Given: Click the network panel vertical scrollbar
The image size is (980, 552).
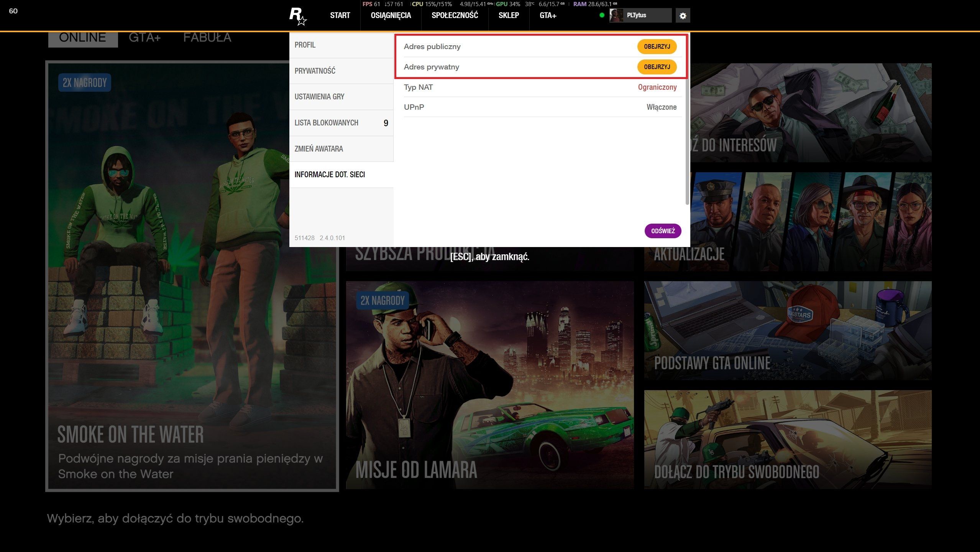Looking at the screenshot, I should (687, 119).
